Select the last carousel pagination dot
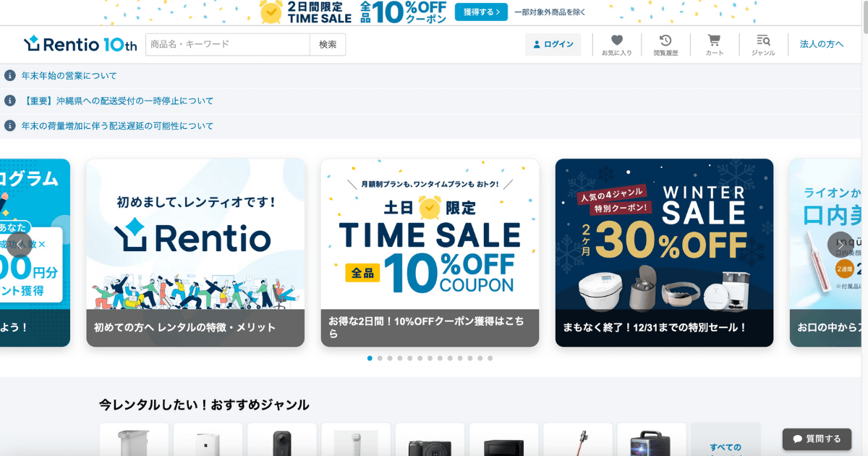 pos(490,358)
